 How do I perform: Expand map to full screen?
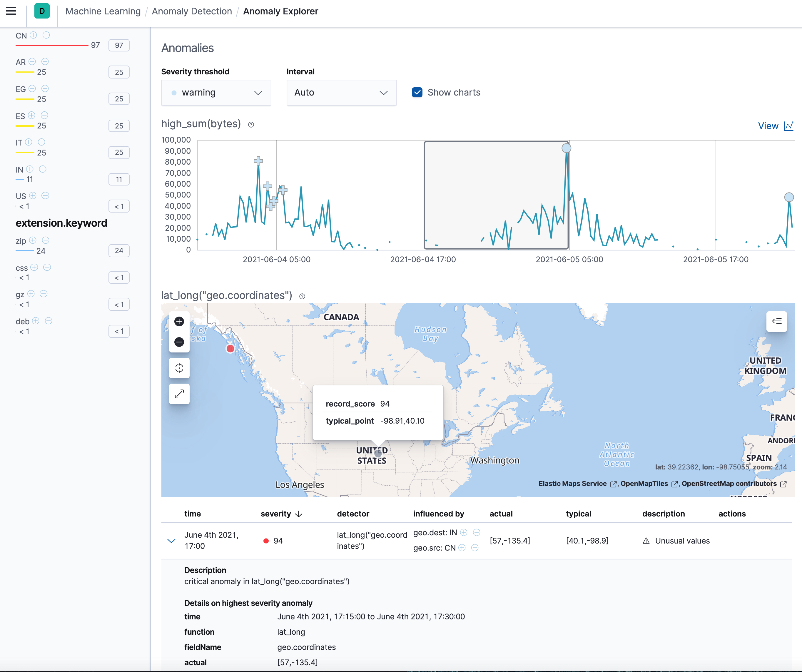click(179, 394)
